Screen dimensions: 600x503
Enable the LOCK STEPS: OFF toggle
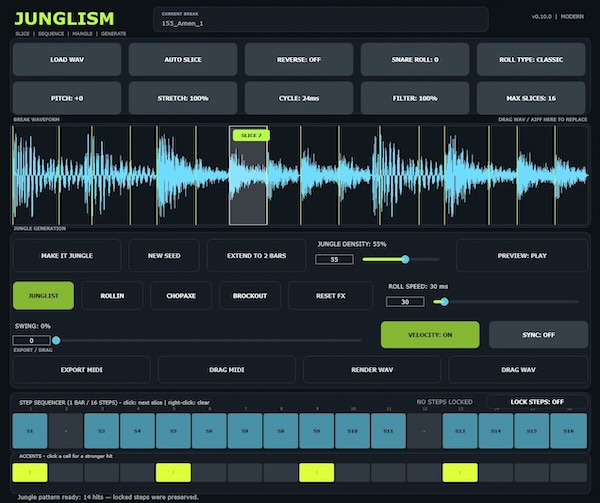point(537,402)
